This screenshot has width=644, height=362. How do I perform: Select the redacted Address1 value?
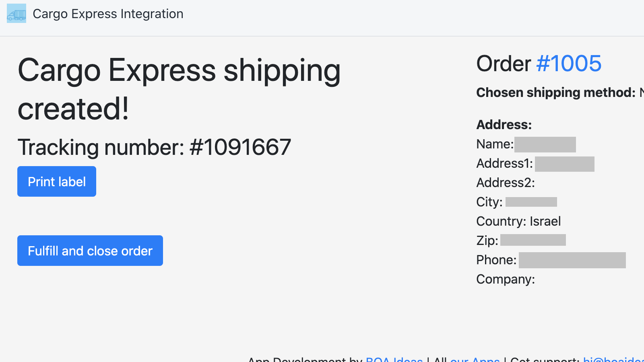point(565,164)
